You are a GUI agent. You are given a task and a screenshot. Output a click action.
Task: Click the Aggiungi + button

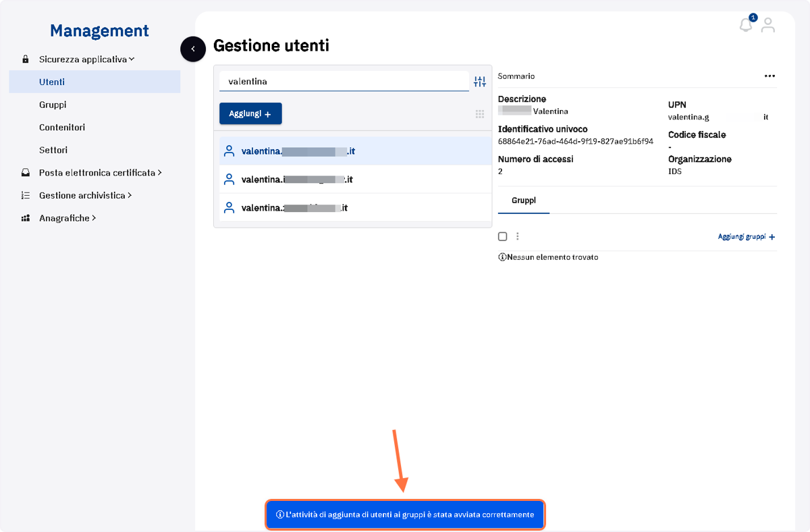click(250, 113)
